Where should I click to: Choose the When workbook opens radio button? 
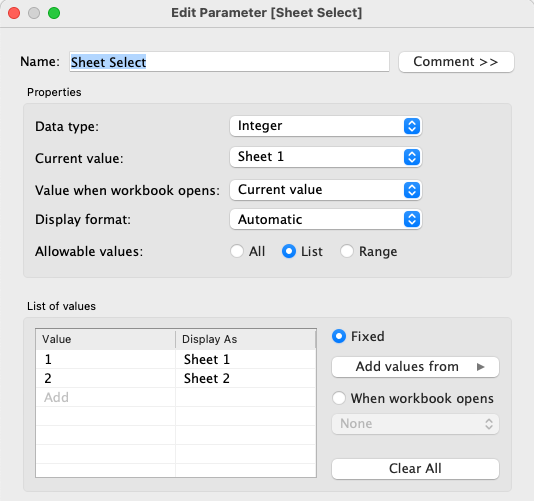(413, 398)
